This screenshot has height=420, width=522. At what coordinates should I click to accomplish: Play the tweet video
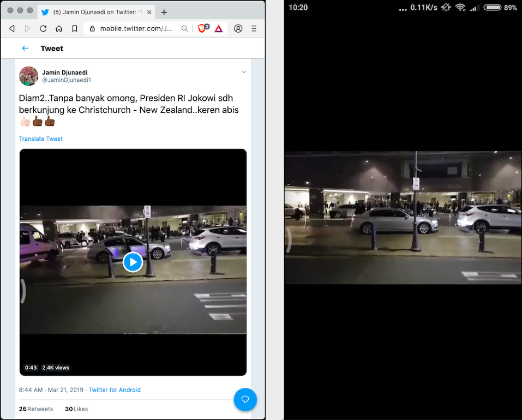(x=133, y=262)
